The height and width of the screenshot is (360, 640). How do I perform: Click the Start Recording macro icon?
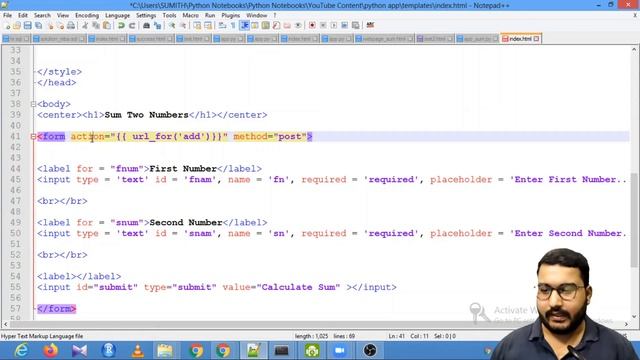[312, 25]
